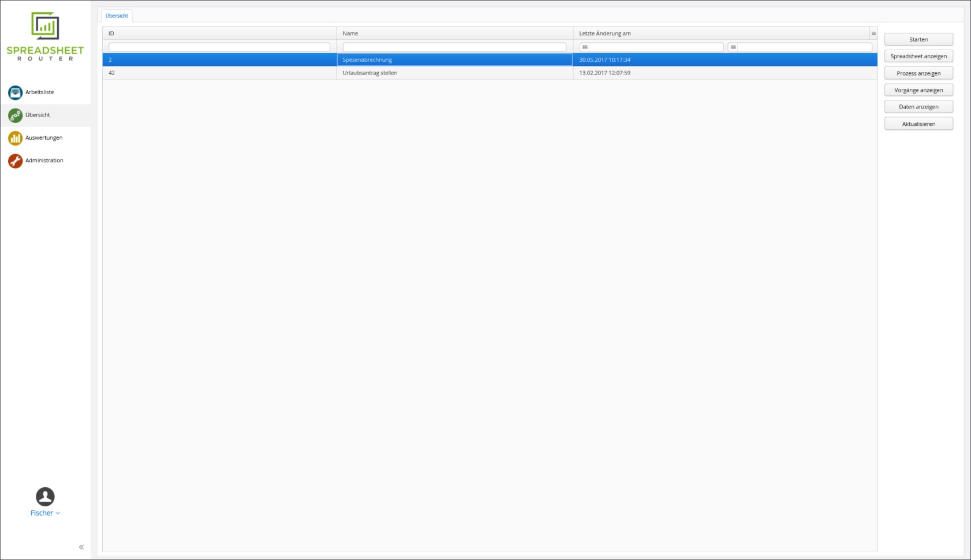
Task: Select the Spesenabrechnung row name
Action: click(x=367, y=59)
